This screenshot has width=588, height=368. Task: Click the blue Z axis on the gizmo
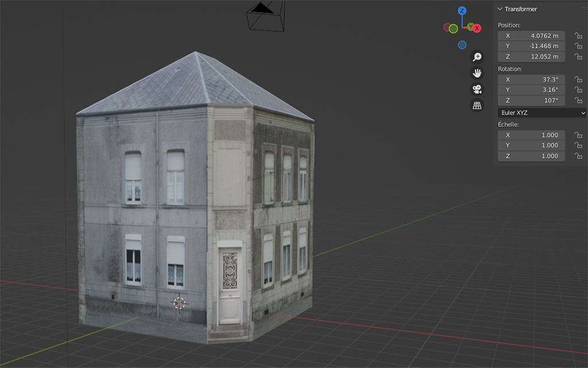point(462,11)
